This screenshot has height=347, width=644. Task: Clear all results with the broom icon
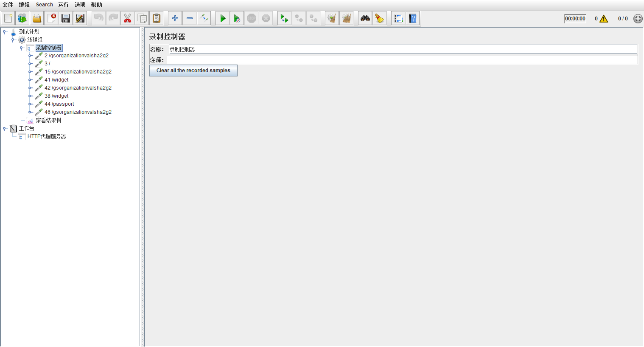coord(379,18)
